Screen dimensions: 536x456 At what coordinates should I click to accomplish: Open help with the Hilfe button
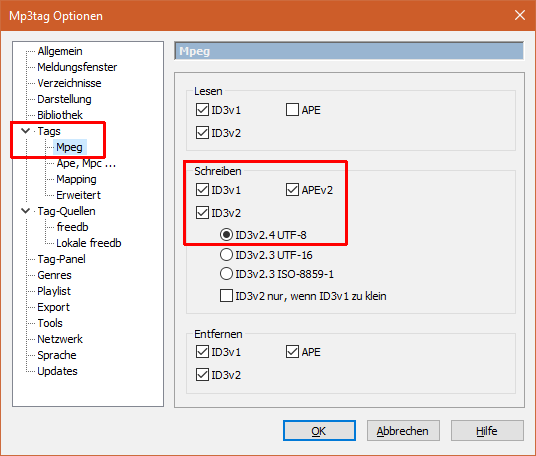coord(487,431)
